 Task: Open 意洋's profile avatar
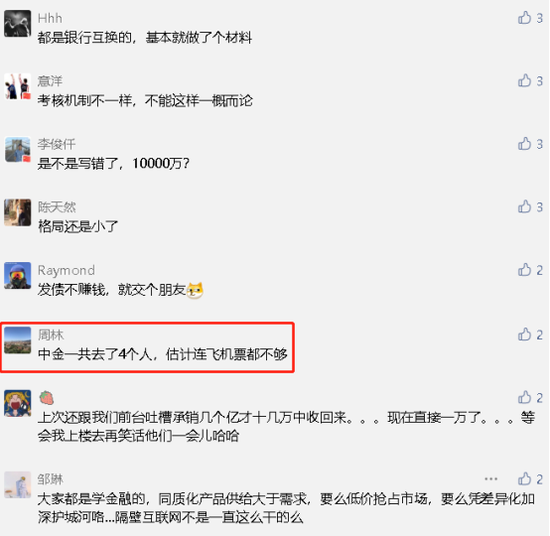click(18, 87)
